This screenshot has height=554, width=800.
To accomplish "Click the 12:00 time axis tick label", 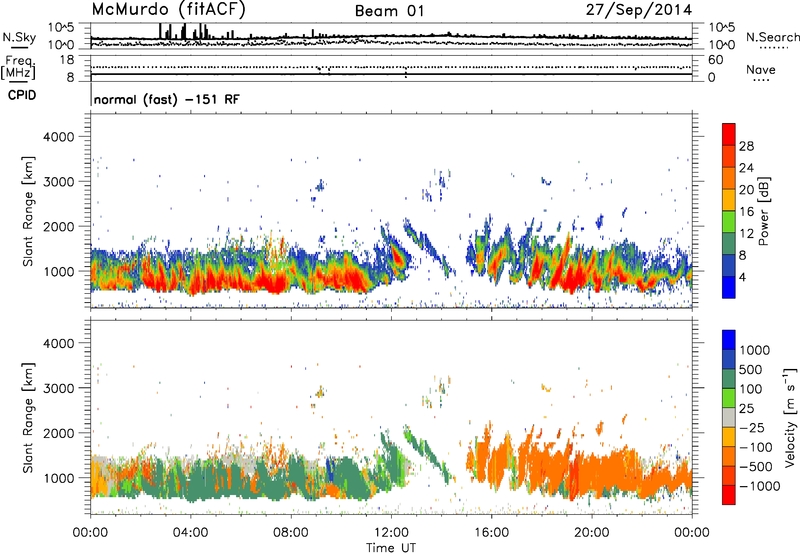I will click(x=391, y=533).
